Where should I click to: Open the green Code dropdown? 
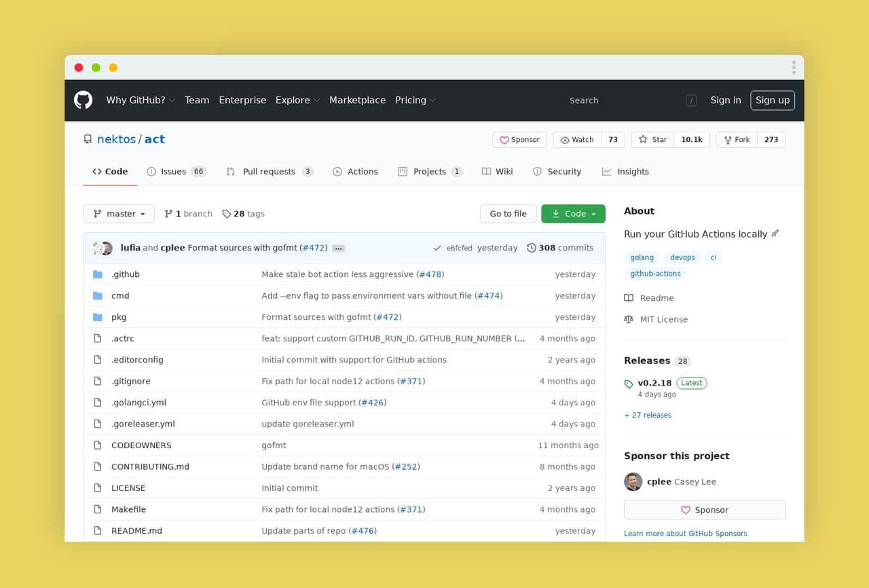(x=573, y=214)
